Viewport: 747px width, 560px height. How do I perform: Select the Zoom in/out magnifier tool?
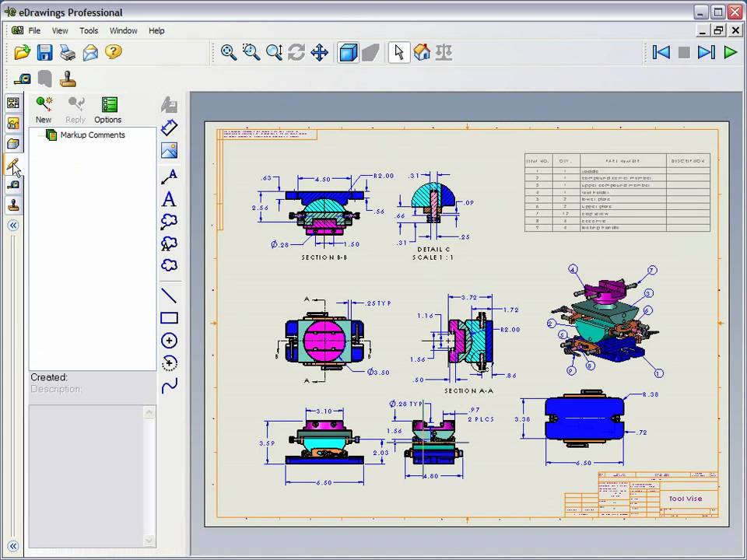tap(274, 52)
